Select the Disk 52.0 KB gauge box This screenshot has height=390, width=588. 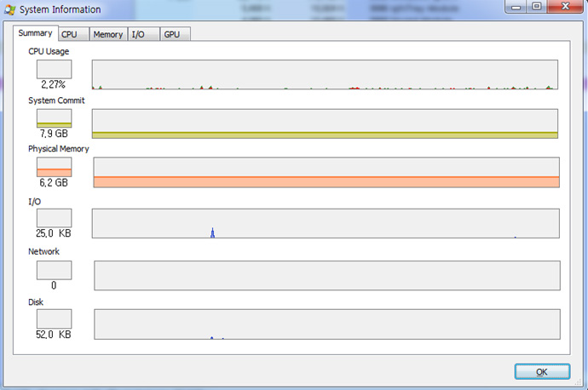point(54,319)
